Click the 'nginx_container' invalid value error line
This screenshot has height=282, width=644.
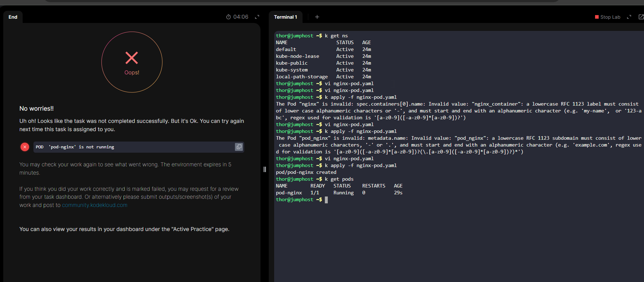(459, 111)
